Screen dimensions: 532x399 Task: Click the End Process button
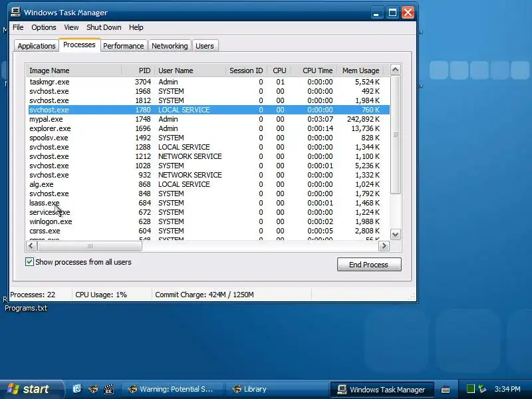tap(369, 264)
